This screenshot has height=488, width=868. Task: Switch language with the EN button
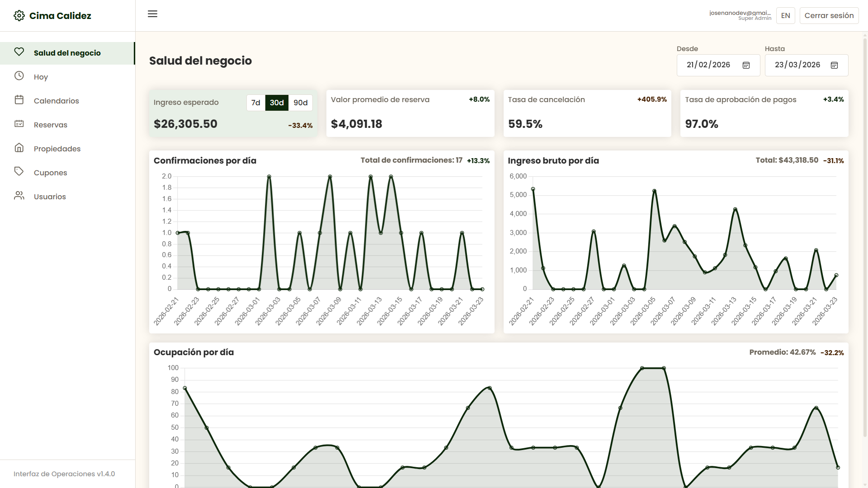786,16
